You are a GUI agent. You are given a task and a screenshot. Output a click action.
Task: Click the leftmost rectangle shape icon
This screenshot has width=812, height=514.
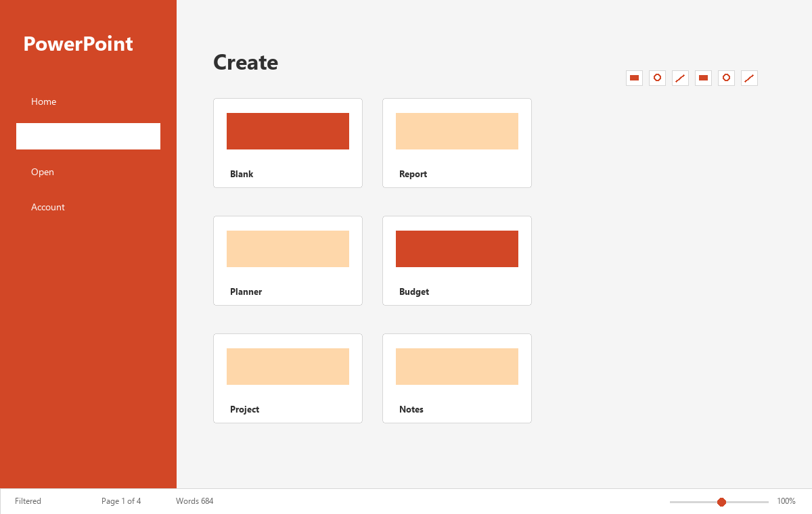click(634, 78)
